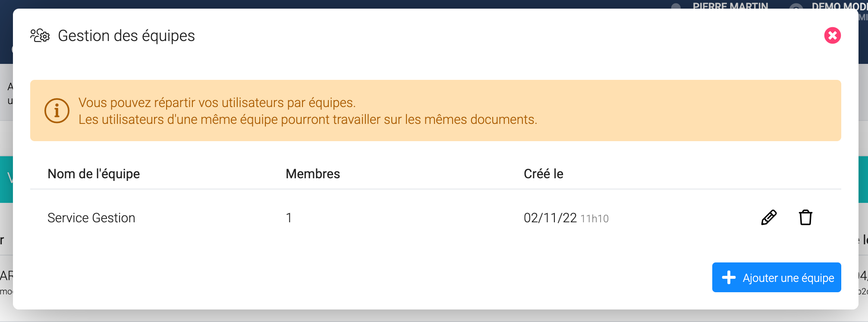The image size is (868, 322).
Task: Edit the Service Gestion team with pencil icon
Action: point(769,218)
